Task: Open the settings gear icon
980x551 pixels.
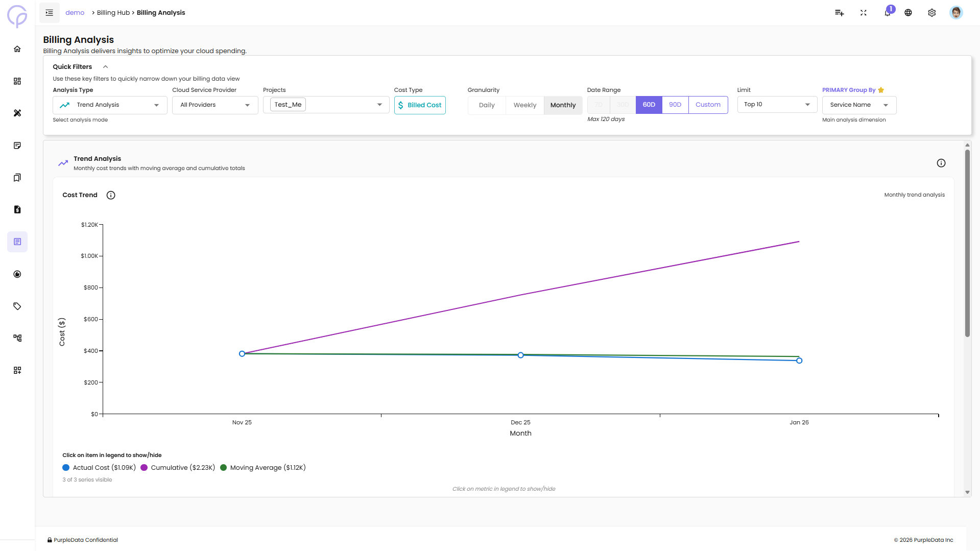Action: click(931, 13)
